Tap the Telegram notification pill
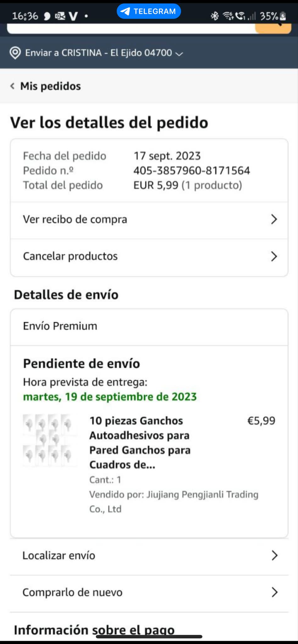 coord(149,11)
